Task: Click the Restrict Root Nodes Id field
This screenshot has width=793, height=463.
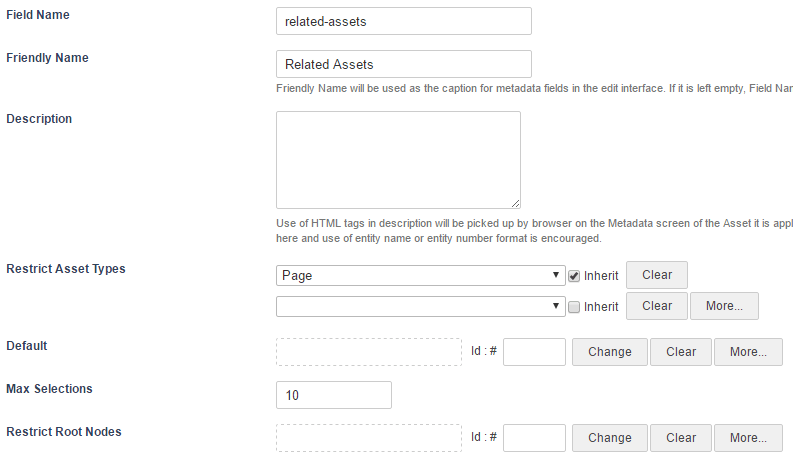Action: click(534, 438)
